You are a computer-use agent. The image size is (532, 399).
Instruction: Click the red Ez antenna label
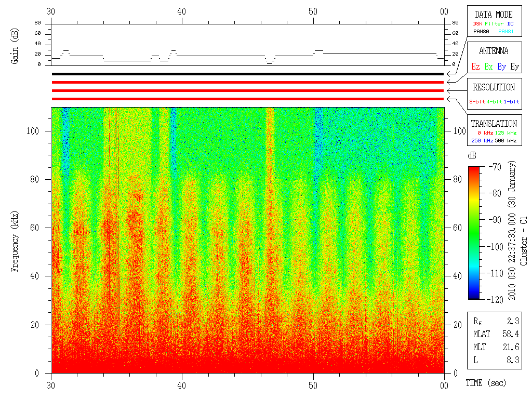point(476,66)
